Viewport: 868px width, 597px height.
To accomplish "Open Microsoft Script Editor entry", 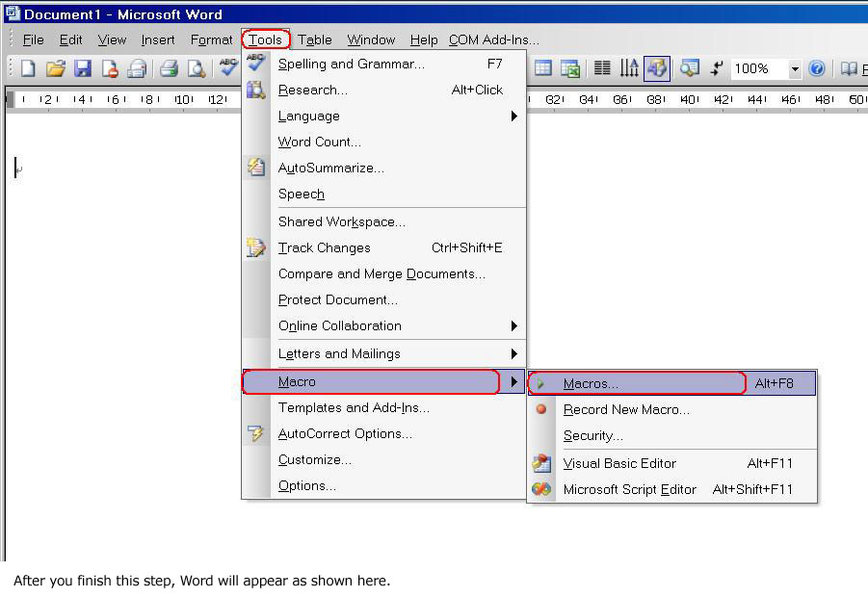I will (x=672, y=489).
